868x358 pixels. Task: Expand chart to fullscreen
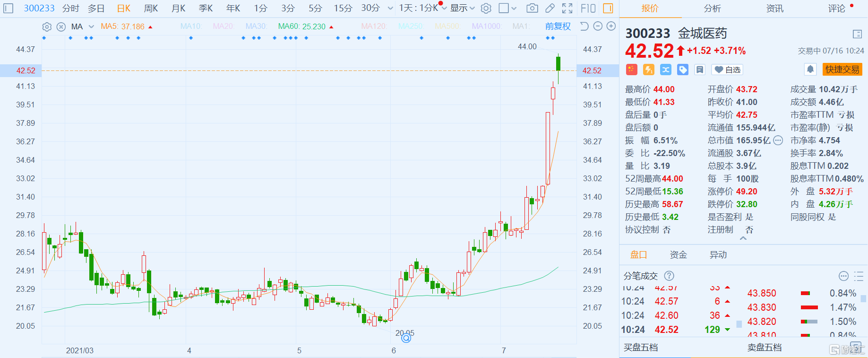(x=567, y=8)
